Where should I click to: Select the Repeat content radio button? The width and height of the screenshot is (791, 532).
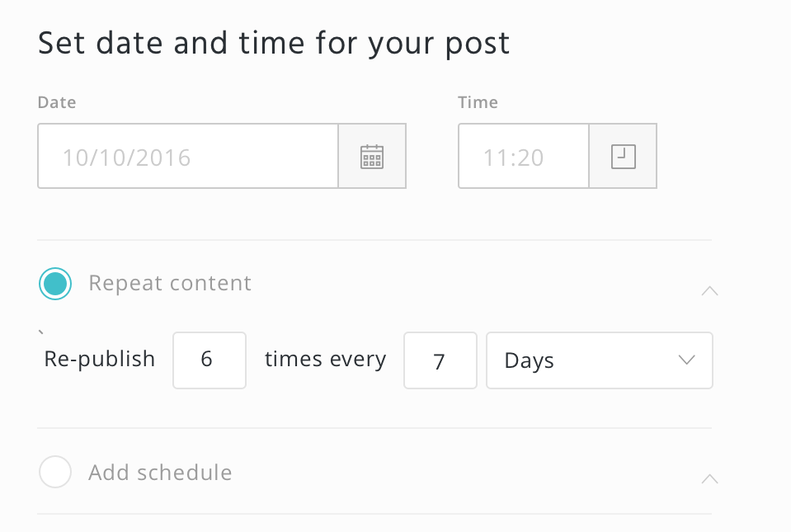[55, 284]
